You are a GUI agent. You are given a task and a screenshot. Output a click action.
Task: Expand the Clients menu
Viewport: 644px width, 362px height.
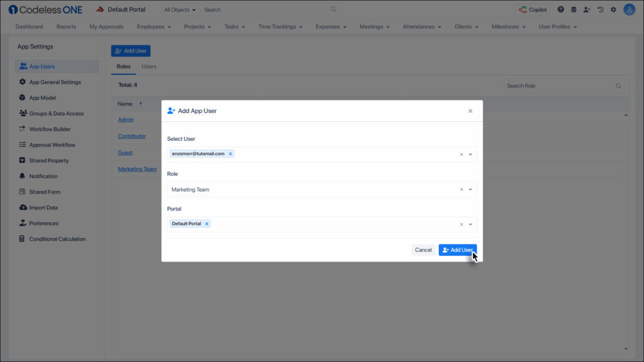466,26
